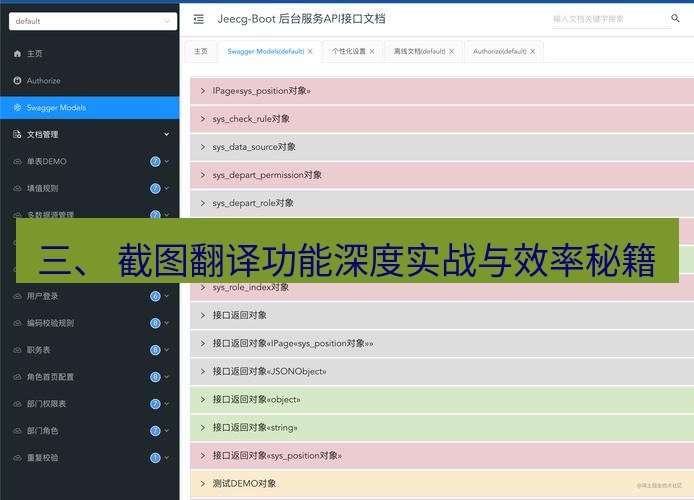Click the Authorize lock icon
The height and width of the screenshot is (500, 694).
pos(17,81)
